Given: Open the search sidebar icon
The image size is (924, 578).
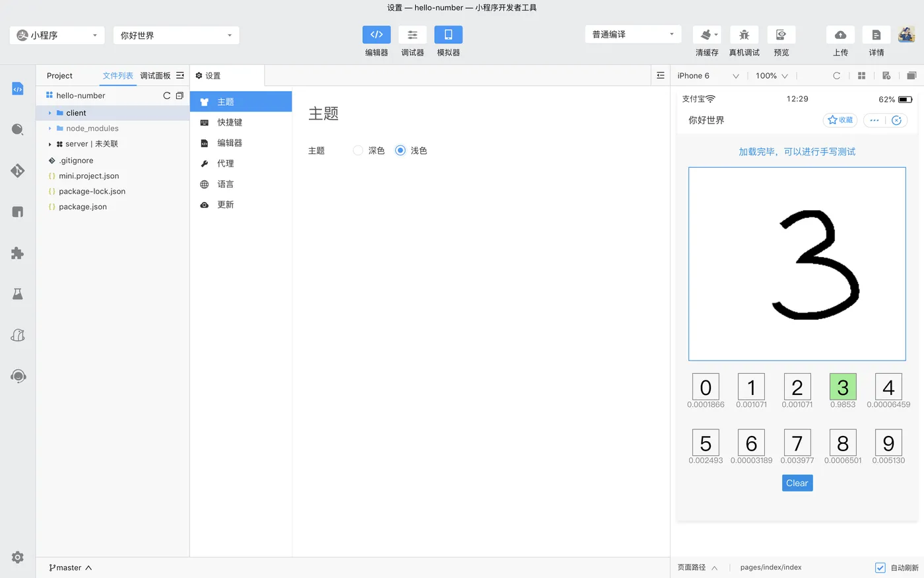Looking at the screenshot, I should click(x=18, y=129).
